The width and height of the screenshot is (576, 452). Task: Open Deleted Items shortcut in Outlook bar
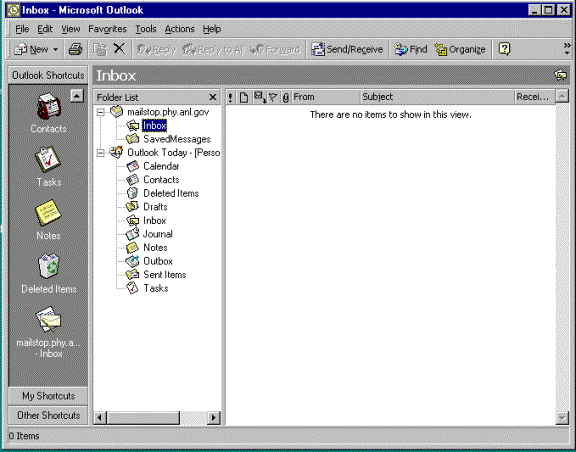[x=48, y=273]
